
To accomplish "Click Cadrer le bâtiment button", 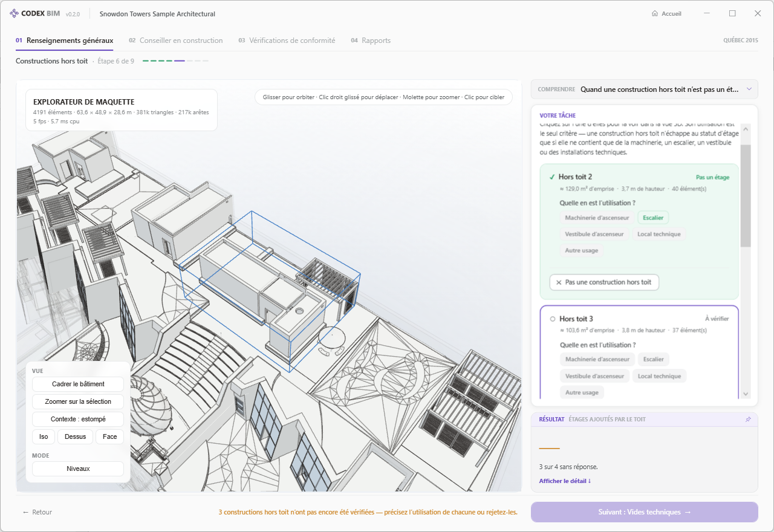I will click(78, 384).
